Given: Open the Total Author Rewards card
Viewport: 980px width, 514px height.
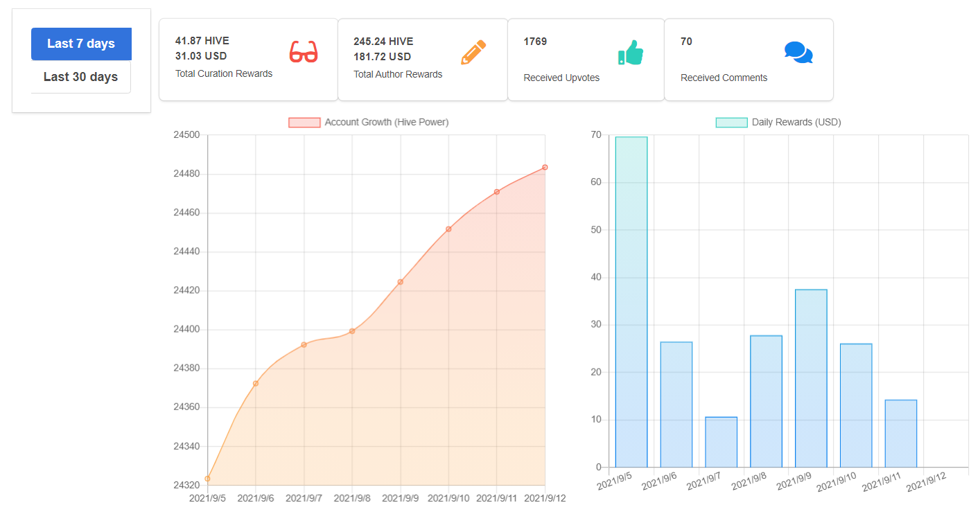Looking at the screenshot, I should 423,60.
